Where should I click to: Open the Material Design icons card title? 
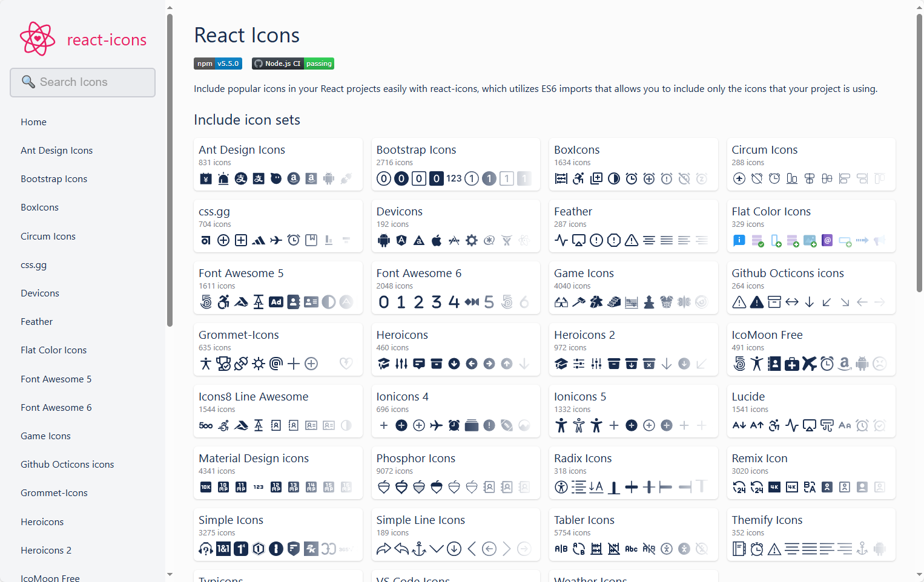pos(254,458)
